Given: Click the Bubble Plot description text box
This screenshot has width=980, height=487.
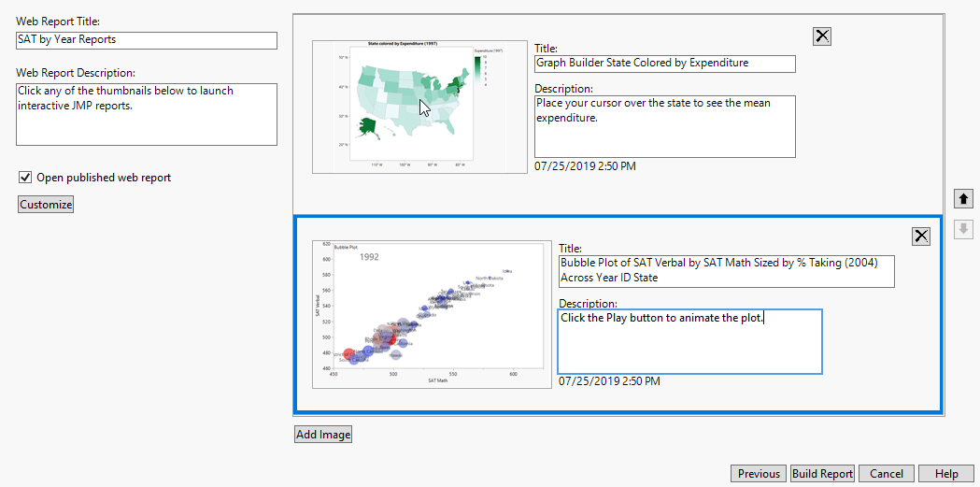Looking at the screenshot, I should [690, 341].
